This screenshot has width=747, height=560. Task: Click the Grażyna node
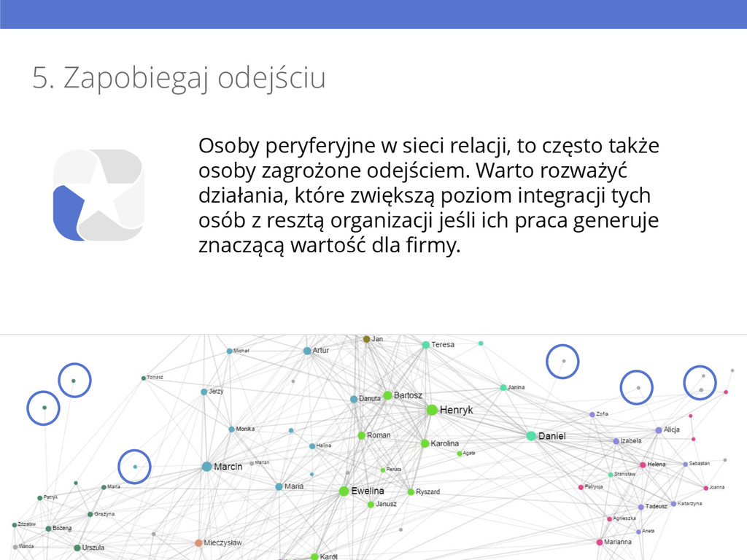tap(90, 514)
